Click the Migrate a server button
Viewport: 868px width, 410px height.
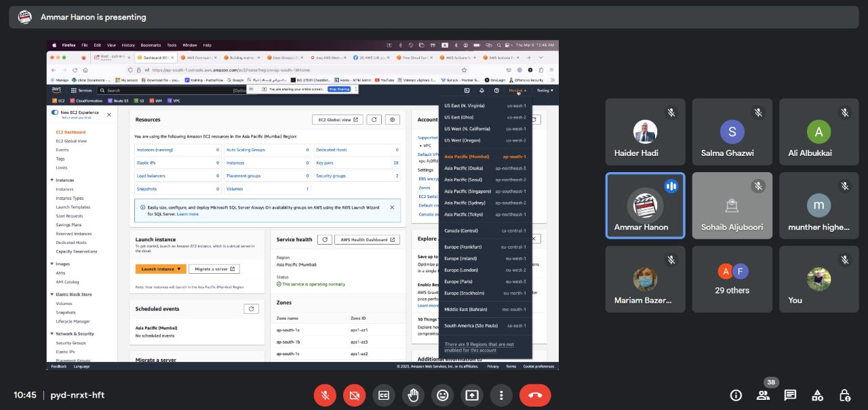(214, 269)
